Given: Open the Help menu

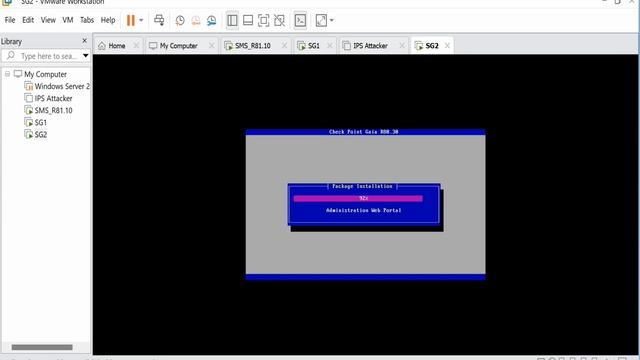Looking at the screenshot, I should coord(108,20).
